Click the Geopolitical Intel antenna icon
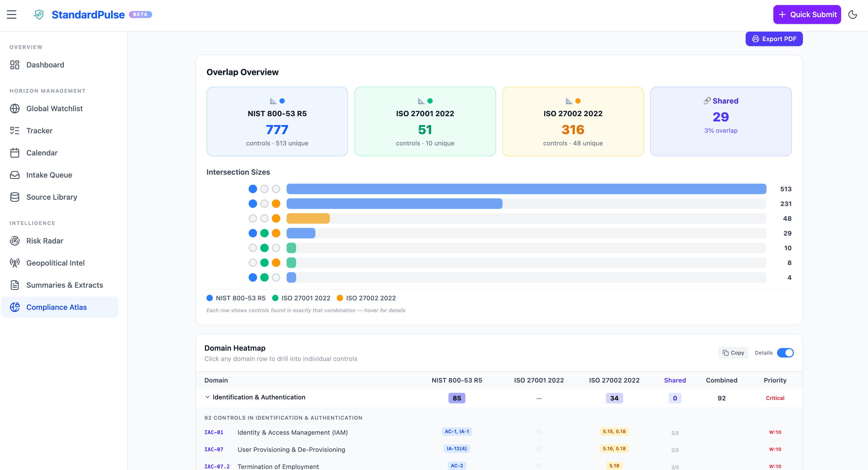This screenshot has height=470, width=868. pos(15,263)
